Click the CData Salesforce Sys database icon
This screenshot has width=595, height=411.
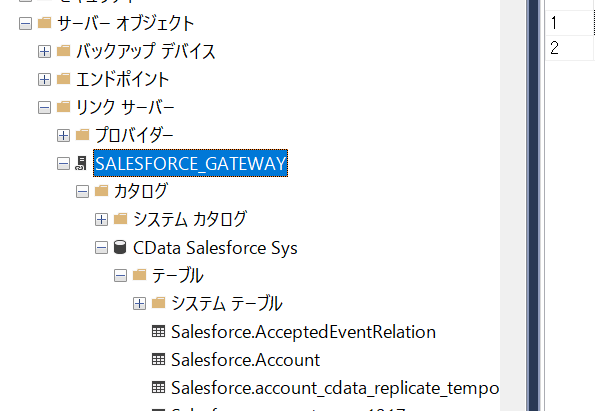click(x=120, y=247)
